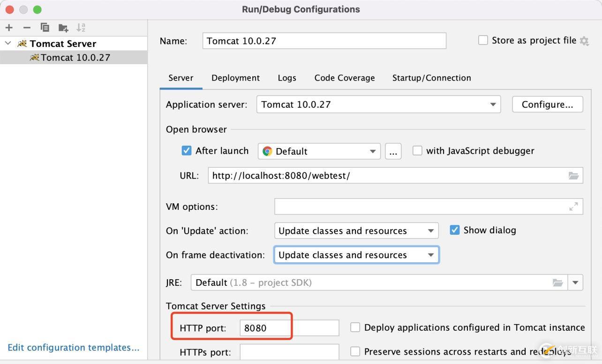602x364 pixels.
Task: Open the On 'Update' action dropdown
Action: click(x=356, y=230)
